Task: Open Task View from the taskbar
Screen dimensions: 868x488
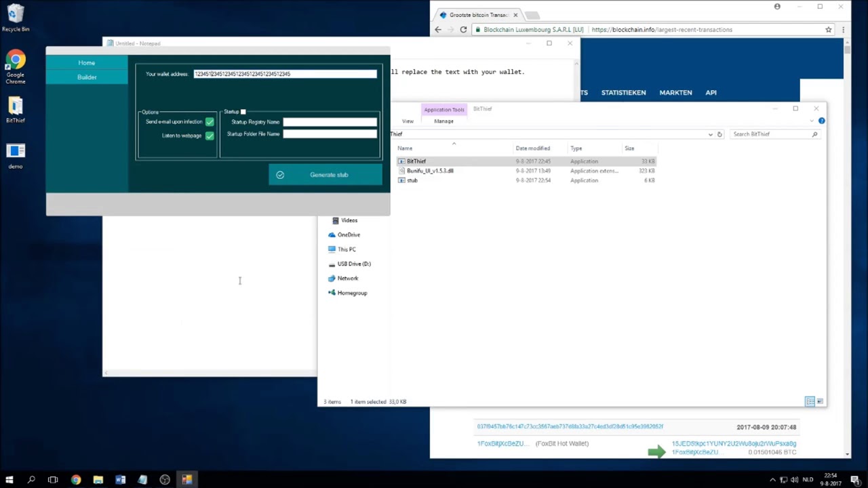Action: click(x=53, y=480)
